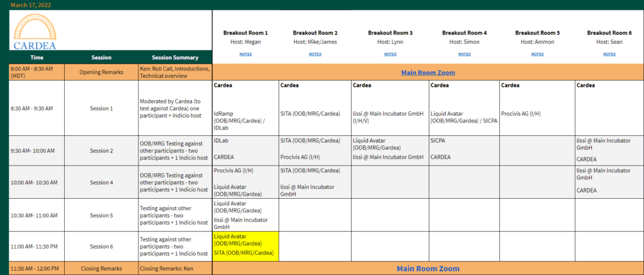Image resolution: width=644 pixels, height=275 pixels.
Task: Open the NOTES link under Breakout Room 4
Action: (464, 54)
